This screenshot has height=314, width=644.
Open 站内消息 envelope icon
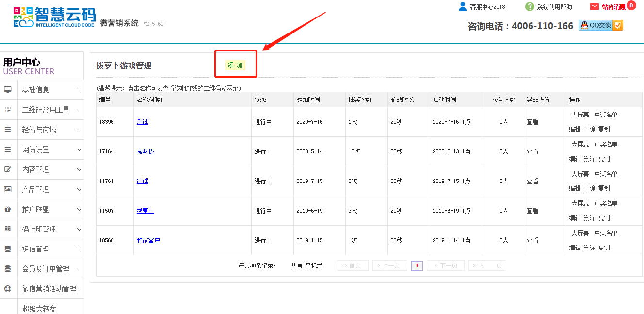[595, 7]
